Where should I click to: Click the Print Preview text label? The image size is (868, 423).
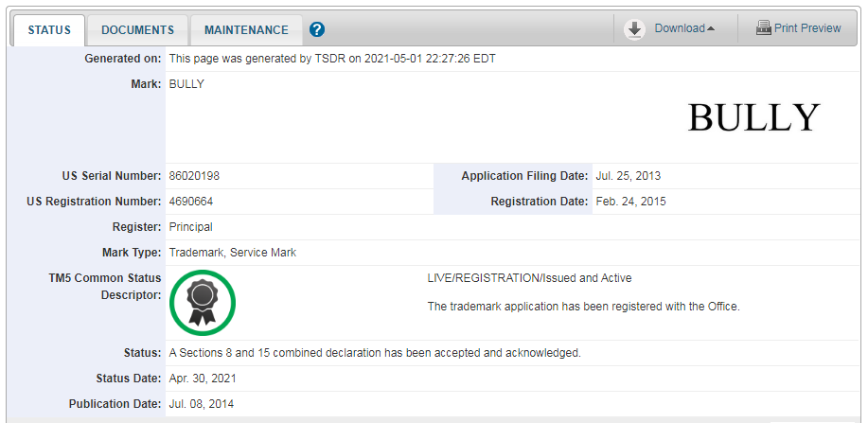pyautogui.click(x=807, y=28)
